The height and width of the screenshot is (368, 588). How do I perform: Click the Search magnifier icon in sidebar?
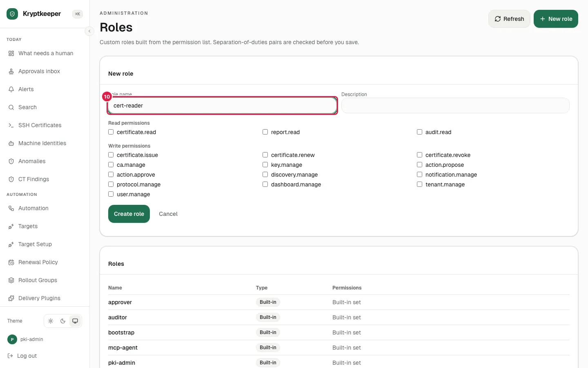click(x=11, y=108)
